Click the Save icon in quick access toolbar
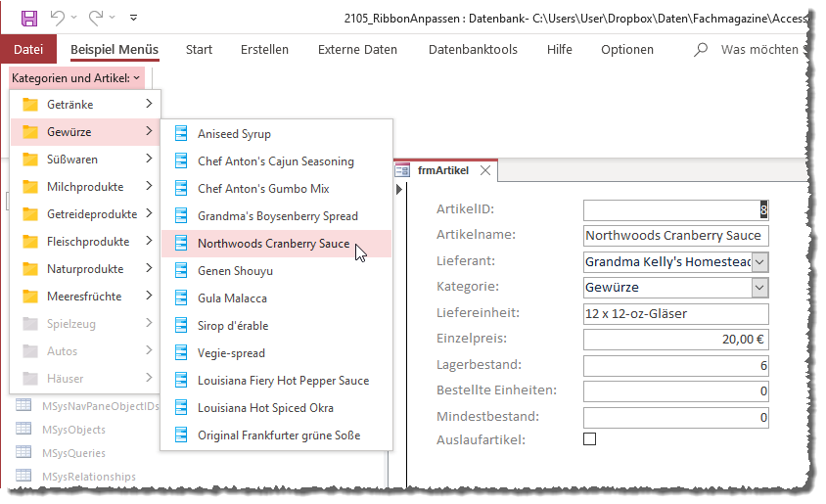The width and height of the screenshot is (826, 504). click(x=29, y=18)
